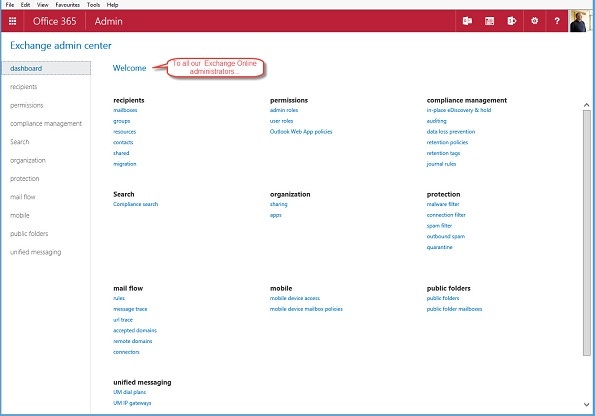The image size is (595, 416).
Task: Open the public folder mailboxes link
Action: pyautogui.click(x=454, y=309)
